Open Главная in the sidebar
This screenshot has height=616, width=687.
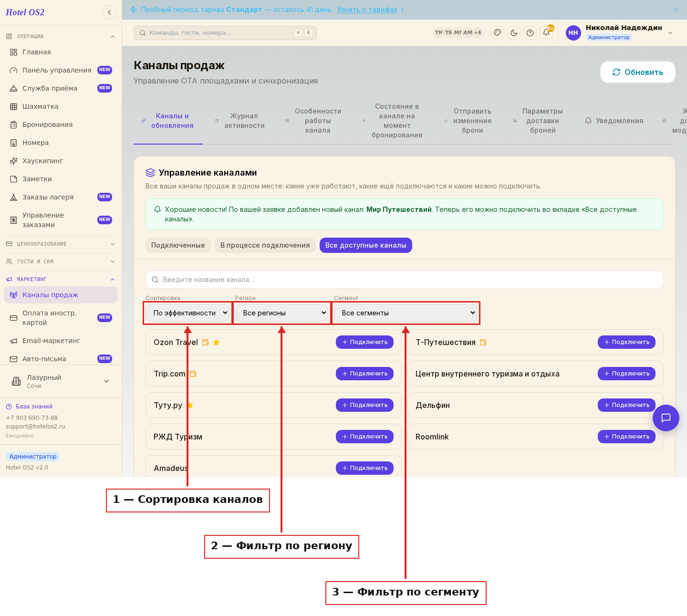point(61,52)
